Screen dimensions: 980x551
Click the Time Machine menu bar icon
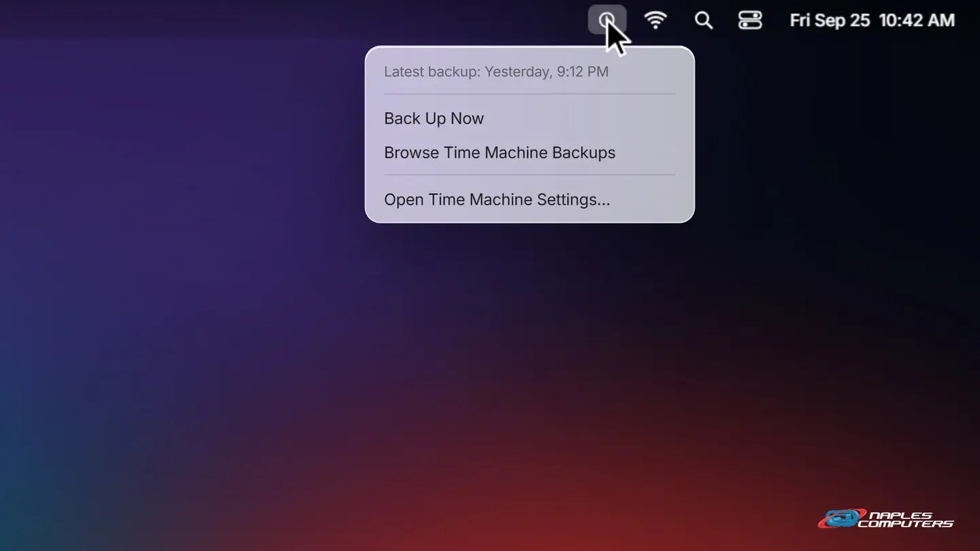607,20
